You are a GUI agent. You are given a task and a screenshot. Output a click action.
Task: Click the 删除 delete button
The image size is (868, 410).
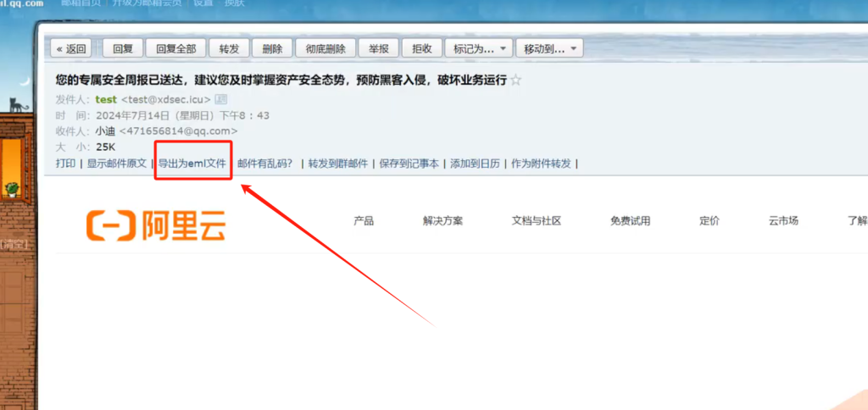pos(272,48)
